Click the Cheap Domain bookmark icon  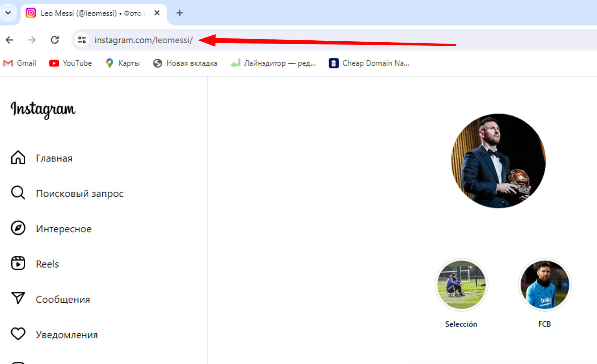coord(334,63)
